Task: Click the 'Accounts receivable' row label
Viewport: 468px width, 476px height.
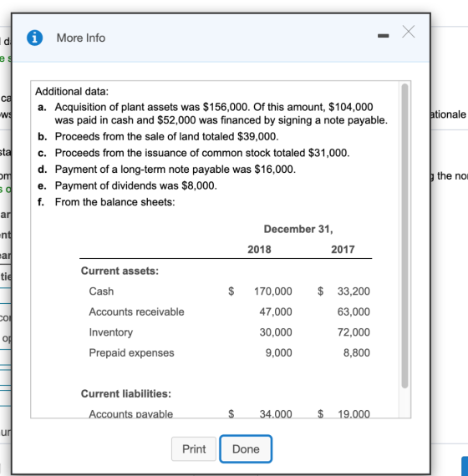Action: pyautogui.click(x=136, y=311)
